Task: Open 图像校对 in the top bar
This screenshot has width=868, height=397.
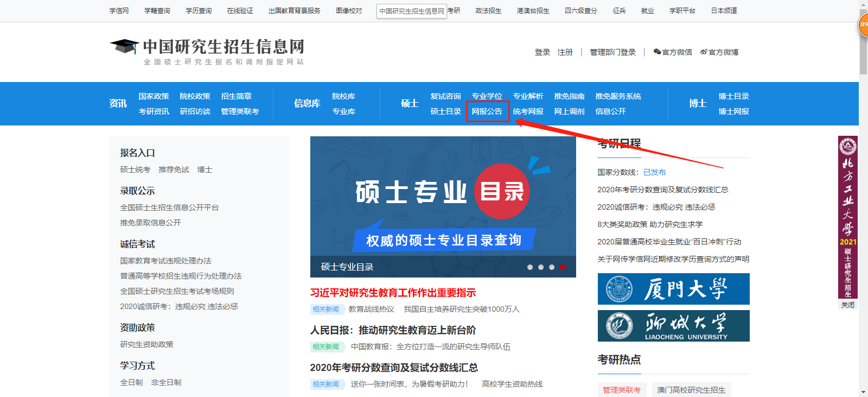Action: coord(349,11)
